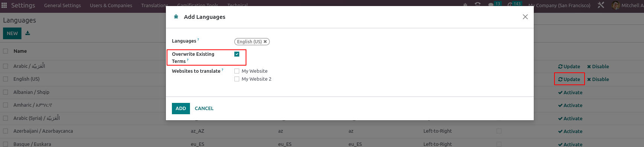
Task: Open My Company (San Francisco) company switcher
Action: click(559, 5)
